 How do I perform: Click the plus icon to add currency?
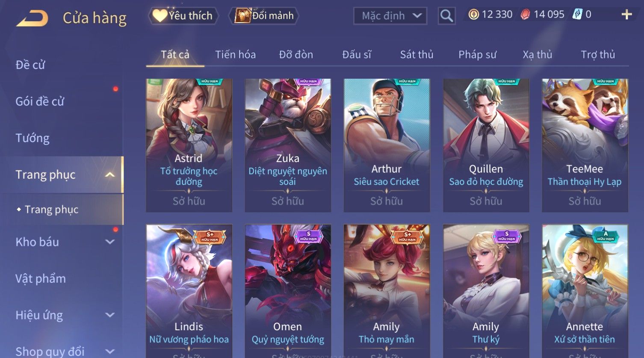pos(626,15)
